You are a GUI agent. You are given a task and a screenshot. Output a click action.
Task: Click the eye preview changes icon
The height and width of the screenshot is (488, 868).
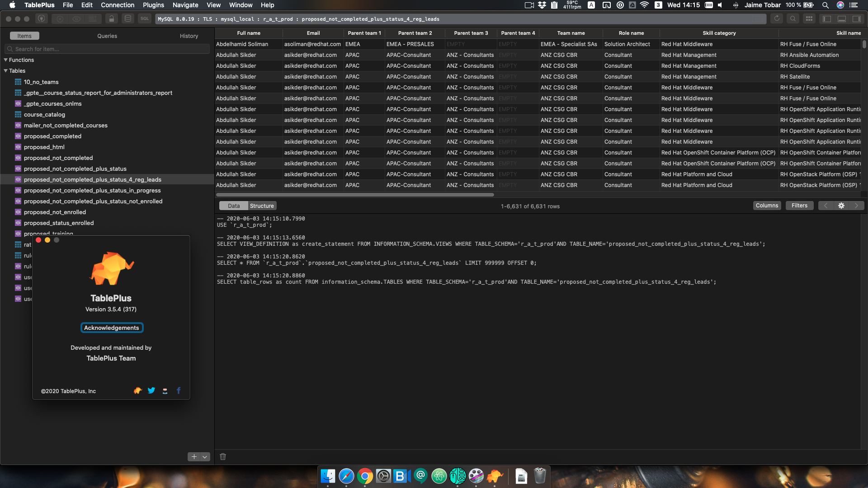(x=76, y=19)
